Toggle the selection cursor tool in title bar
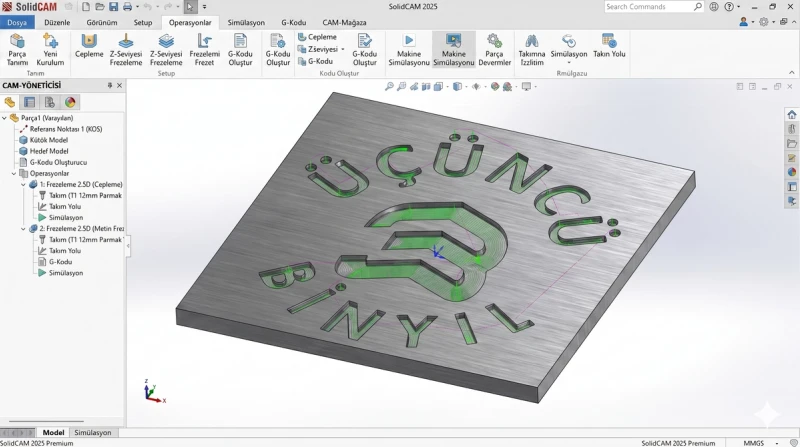 click(x=190, y=7)
